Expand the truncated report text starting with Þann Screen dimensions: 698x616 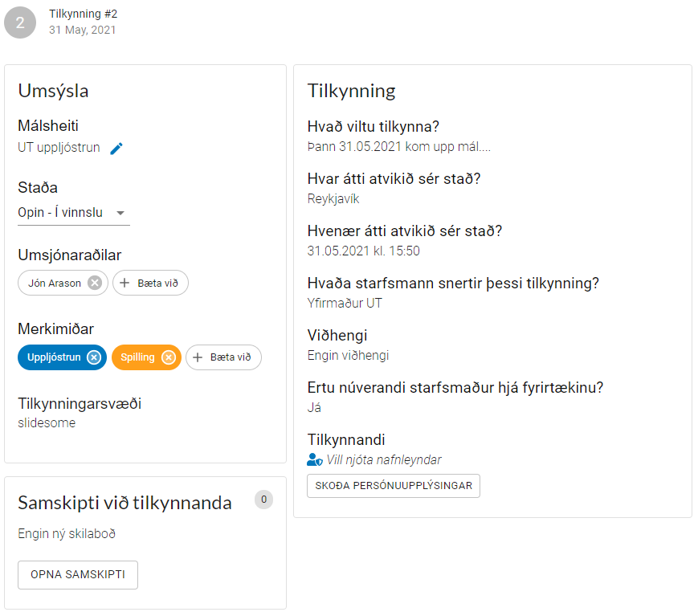click(x=398, y=147)
